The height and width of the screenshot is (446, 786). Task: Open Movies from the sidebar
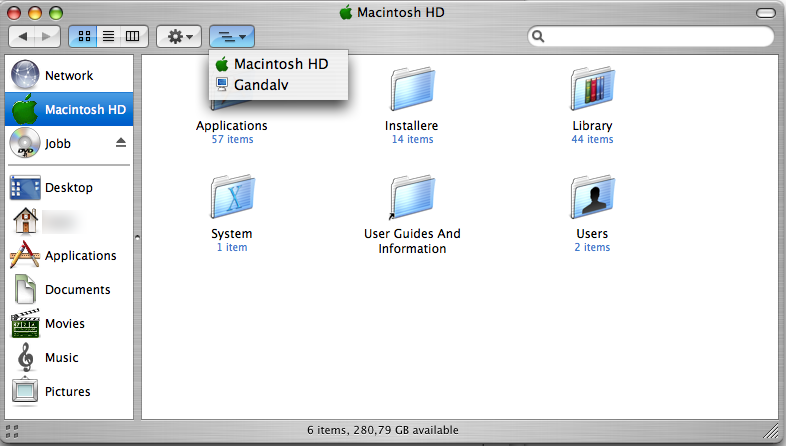pyautogui.click(x=69, y=324)
